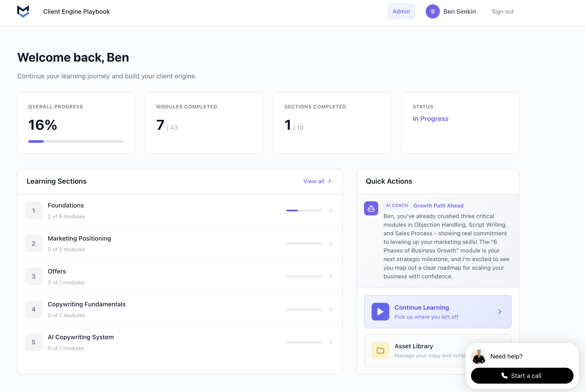Expand the Foundations section chevron
Image resolution: width=585 pixels, height=392 pixels.
click(331, 211)
